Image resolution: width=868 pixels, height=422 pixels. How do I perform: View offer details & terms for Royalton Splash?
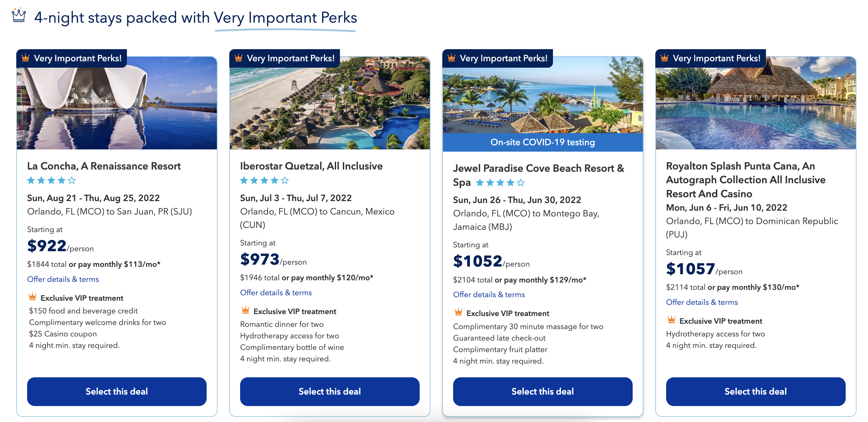pos(702,302)
